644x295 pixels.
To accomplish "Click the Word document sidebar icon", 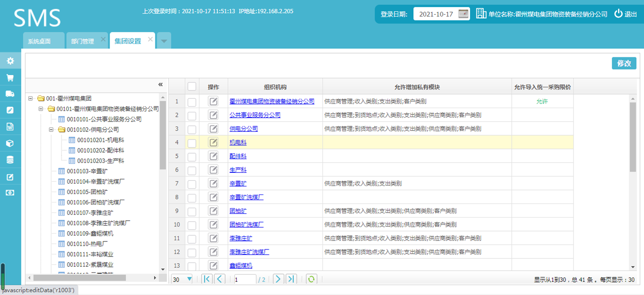I will (x=10, y=127).
